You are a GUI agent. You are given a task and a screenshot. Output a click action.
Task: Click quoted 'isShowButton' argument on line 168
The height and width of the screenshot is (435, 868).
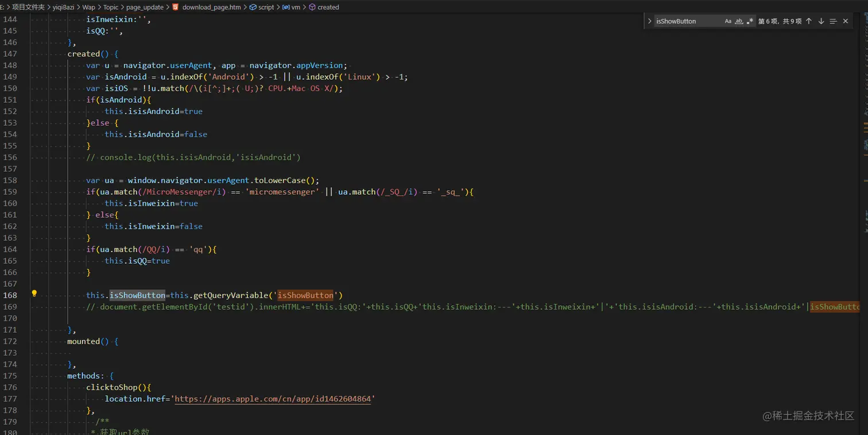click(x=305, y=295)
